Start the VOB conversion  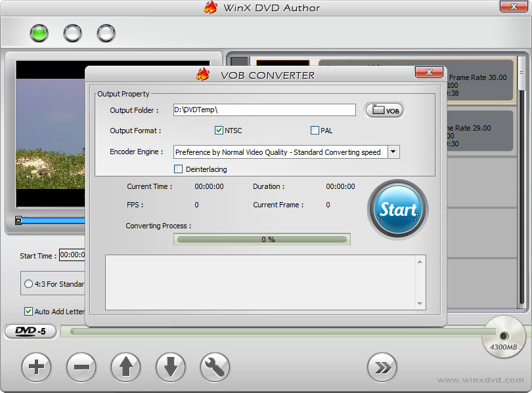point(397,210)
